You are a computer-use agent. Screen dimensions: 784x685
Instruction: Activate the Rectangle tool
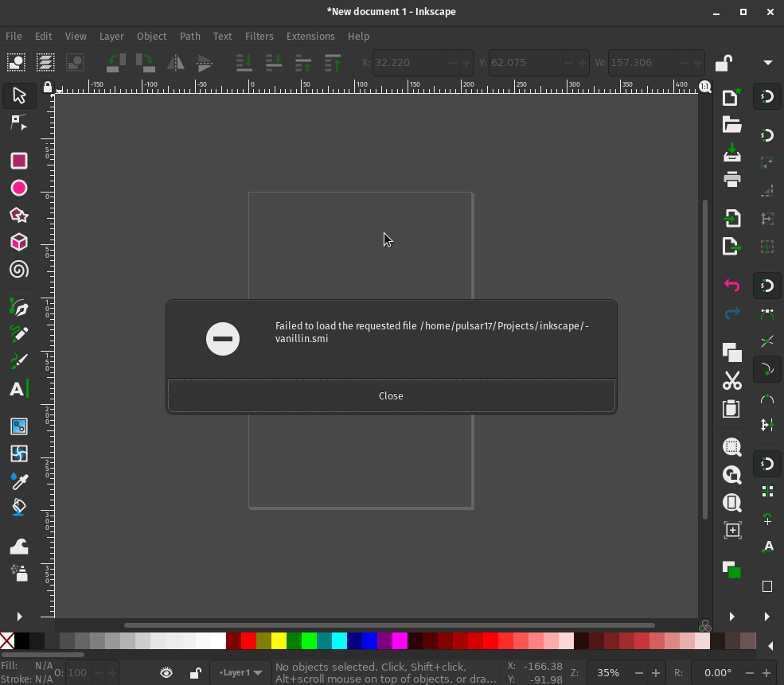point(18,161)
